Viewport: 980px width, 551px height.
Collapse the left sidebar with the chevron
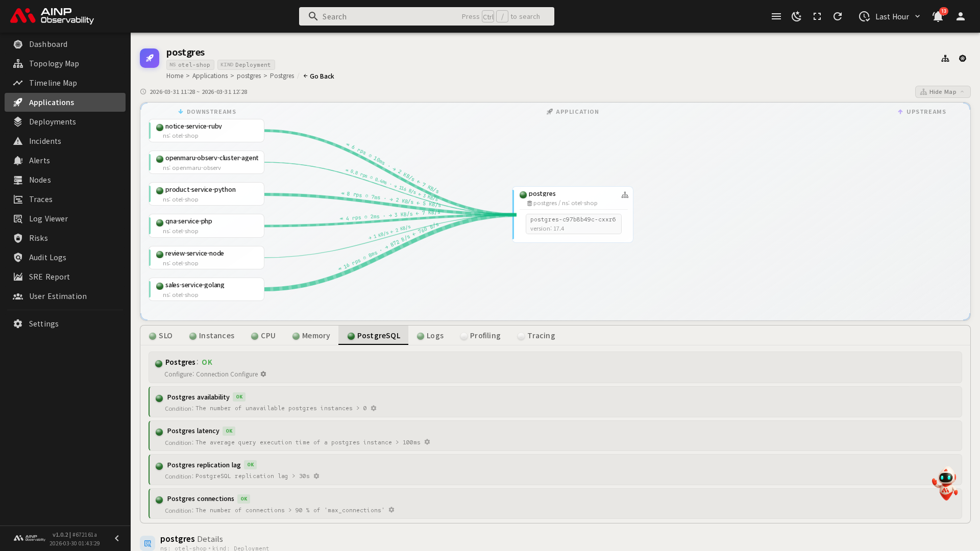point(117,538)
